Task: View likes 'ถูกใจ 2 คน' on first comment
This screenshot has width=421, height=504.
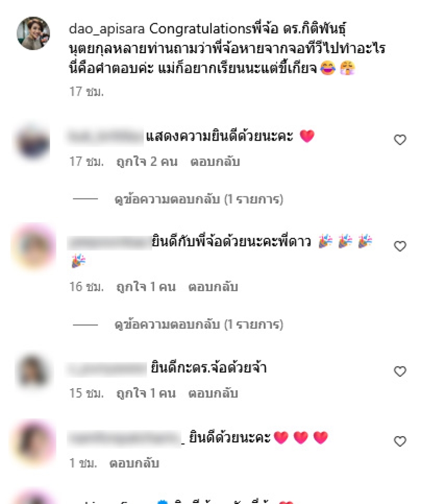Action: [x=147, y=162]
